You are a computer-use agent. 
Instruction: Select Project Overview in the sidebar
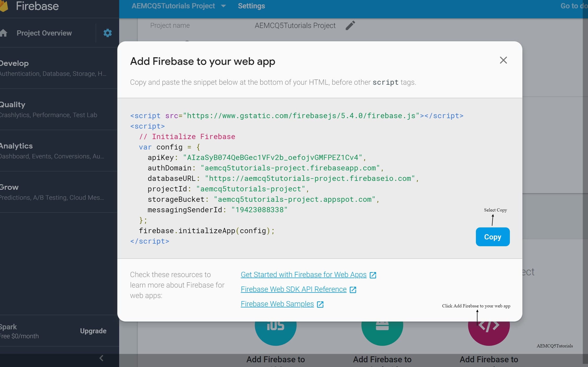tap(44, 33)
